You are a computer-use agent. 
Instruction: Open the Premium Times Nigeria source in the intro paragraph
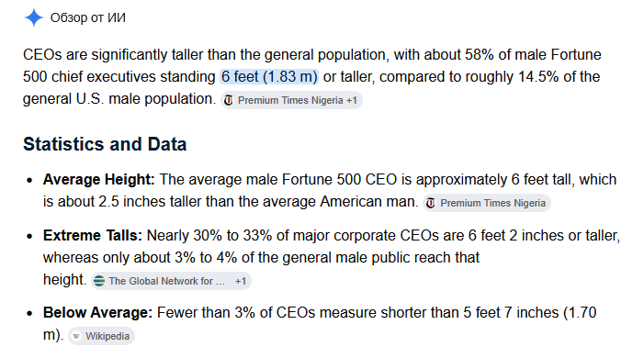[290, 100]
